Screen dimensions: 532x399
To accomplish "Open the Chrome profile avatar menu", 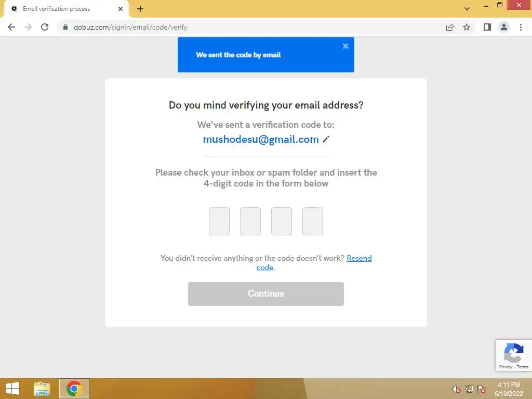I will coord(504,27).
